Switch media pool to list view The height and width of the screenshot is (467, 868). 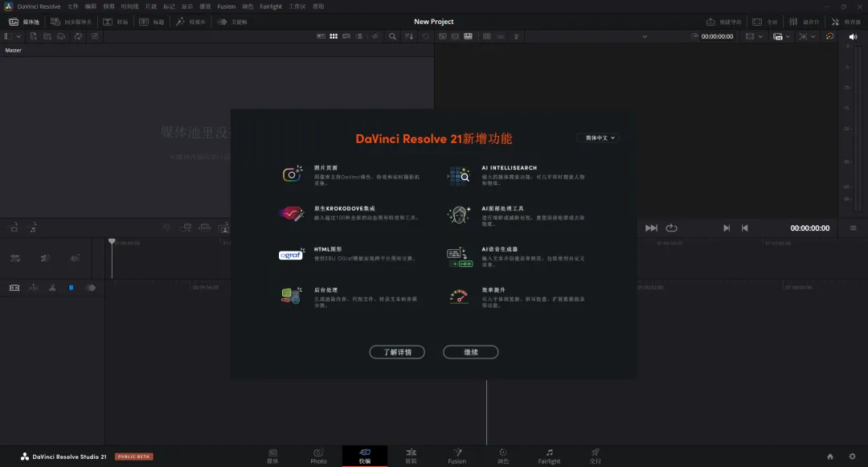(x=358, y=36)
